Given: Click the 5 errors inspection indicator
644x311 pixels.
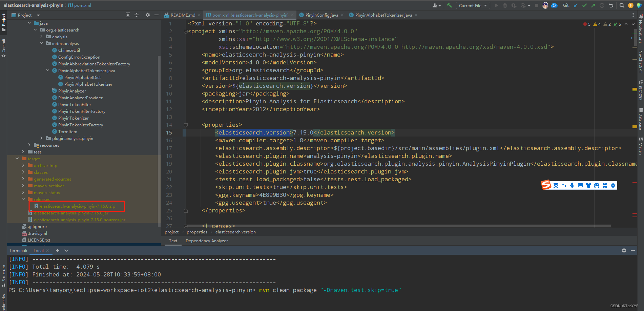Looking at the screenshot, I should click(587, 24).
